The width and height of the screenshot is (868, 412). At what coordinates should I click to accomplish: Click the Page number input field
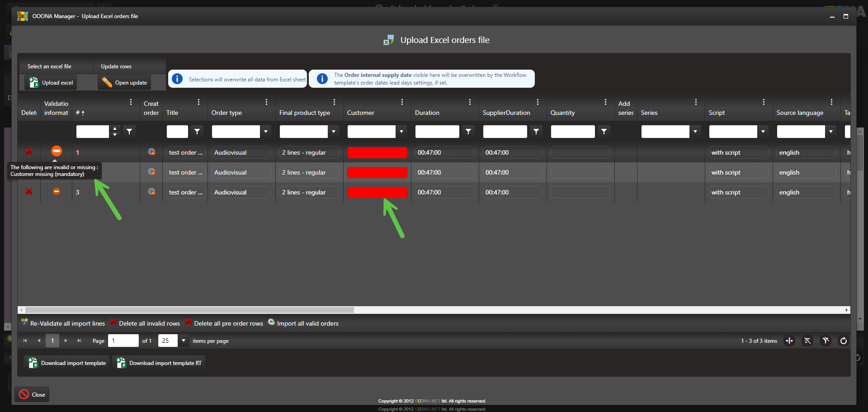[123, 341]
